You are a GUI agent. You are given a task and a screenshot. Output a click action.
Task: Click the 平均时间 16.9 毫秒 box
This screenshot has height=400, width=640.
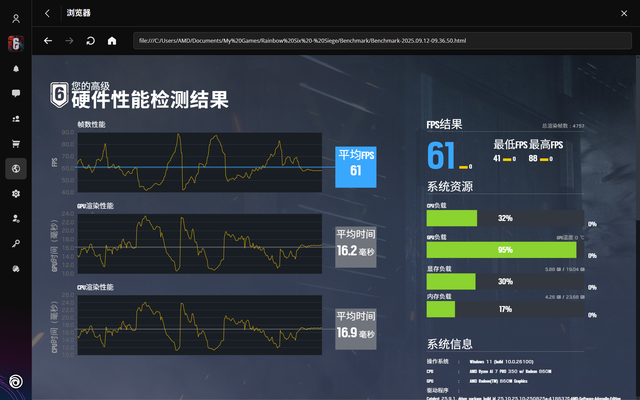356,329
